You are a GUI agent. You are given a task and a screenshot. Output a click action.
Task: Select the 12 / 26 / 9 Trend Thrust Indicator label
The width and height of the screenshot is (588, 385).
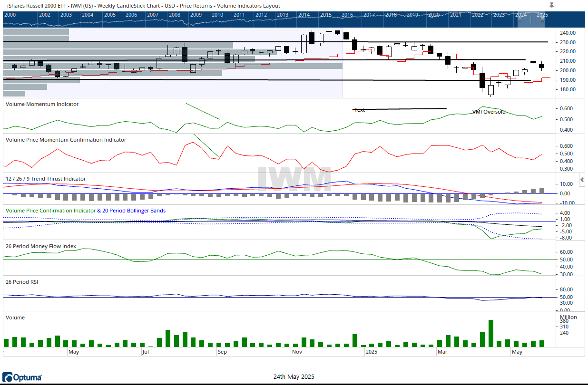click(x=46, y=179)
